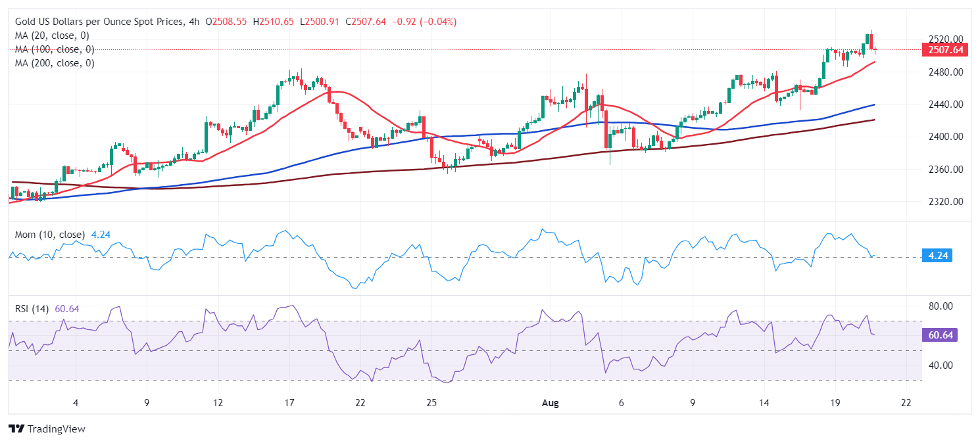The height and width of the screenshot is (443, 980).
Task: Click the Aug label on the time axis
Action: [x=551, y=403]
